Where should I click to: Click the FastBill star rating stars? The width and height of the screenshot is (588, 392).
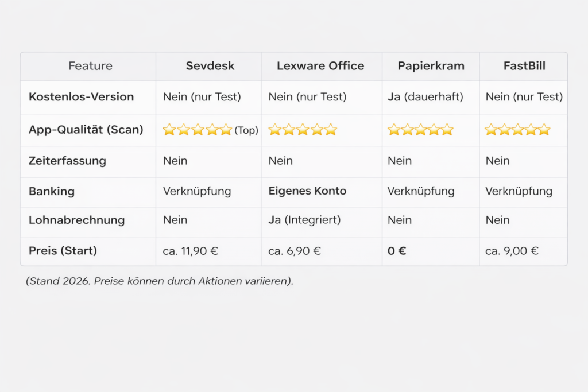coord(517,130)
